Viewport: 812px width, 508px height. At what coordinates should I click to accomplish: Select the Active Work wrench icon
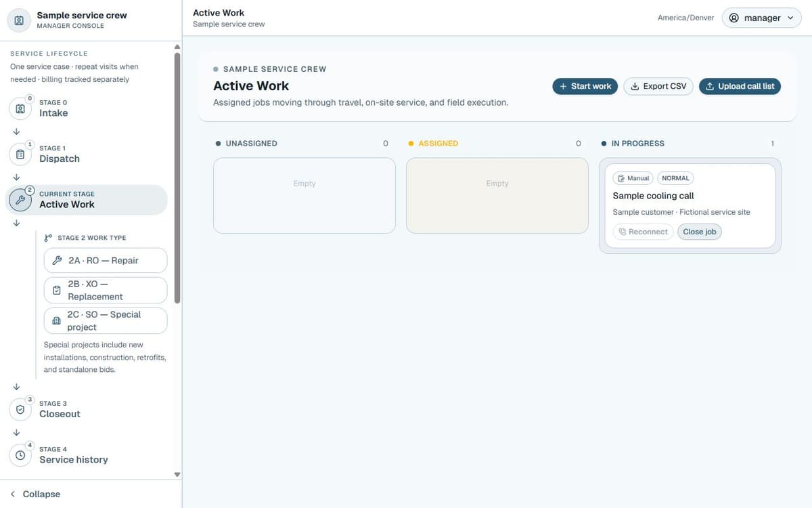(20, 200)
